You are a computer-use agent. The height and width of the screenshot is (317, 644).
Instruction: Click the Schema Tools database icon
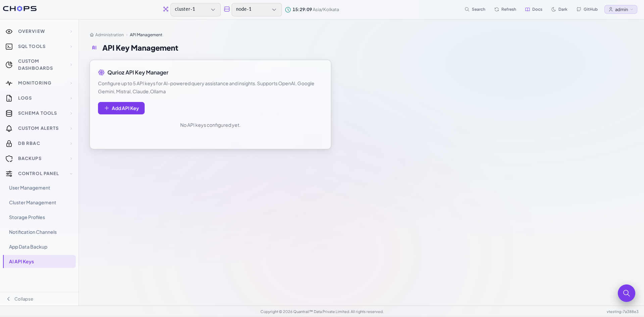coord(9,113)
